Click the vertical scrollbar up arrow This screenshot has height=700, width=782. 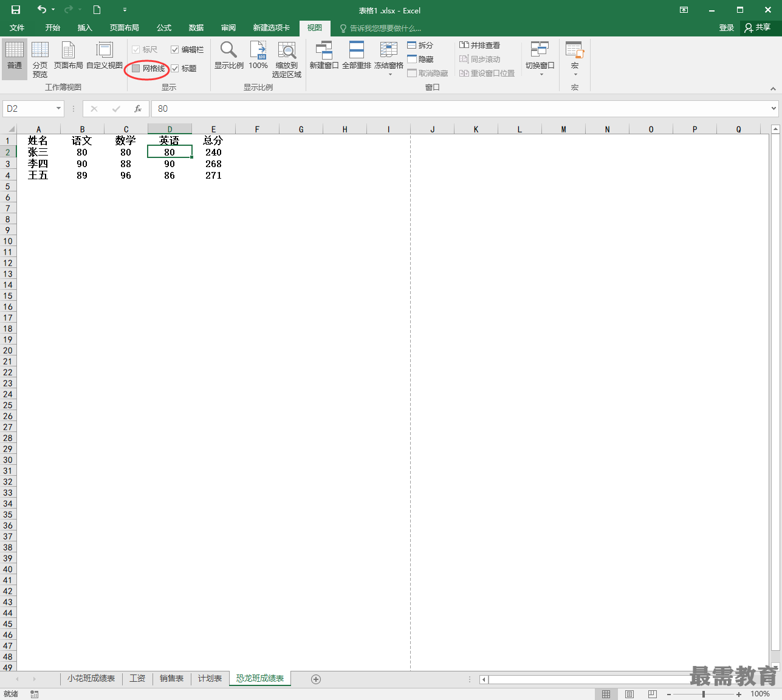775,129
